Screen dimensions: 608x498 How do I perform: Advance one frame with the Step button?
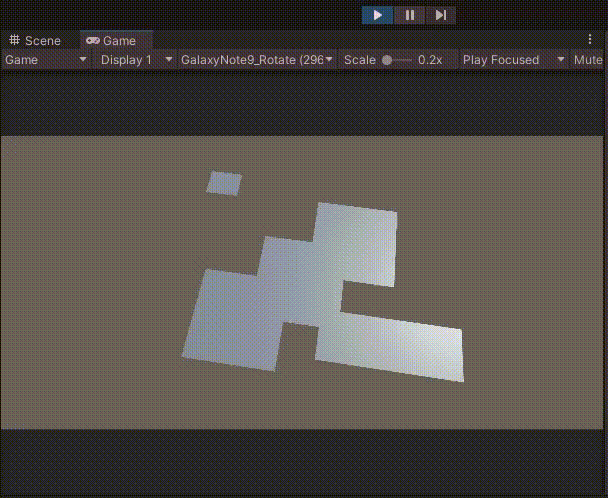(x=440, y=15)
